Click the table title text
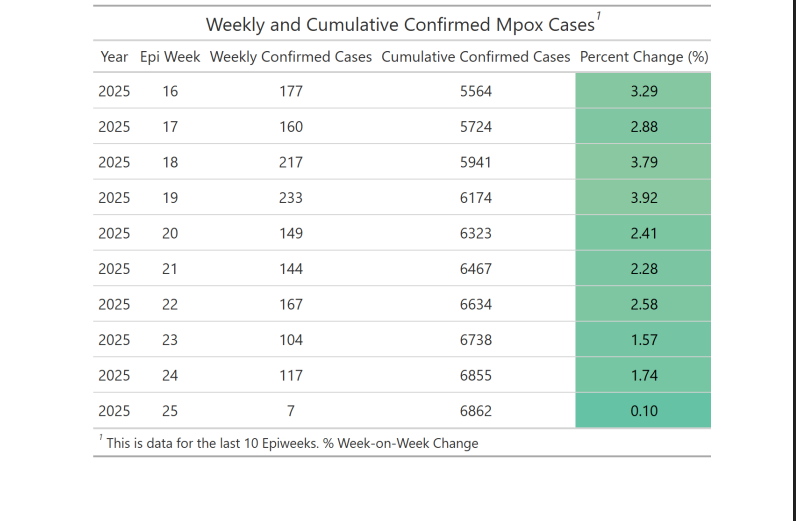Screen dimensions: 796x521 (400, 24)
